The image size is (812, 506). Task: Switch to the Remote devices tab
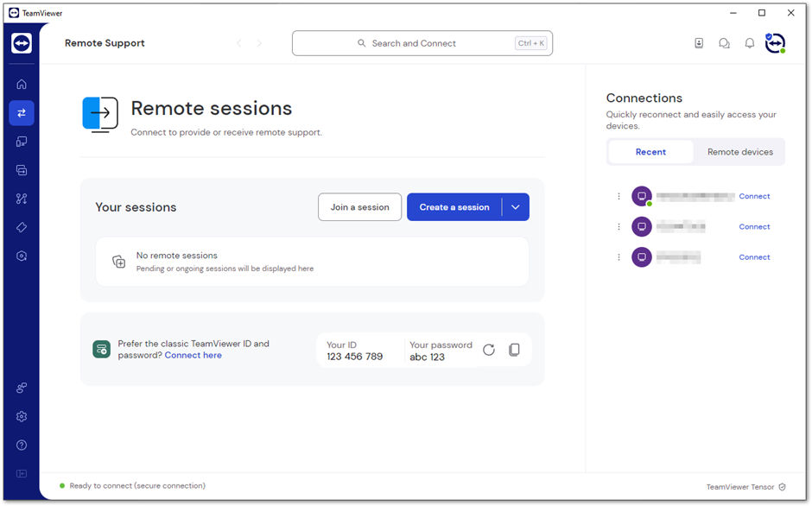pyautogui.click(x=740, y=152)
